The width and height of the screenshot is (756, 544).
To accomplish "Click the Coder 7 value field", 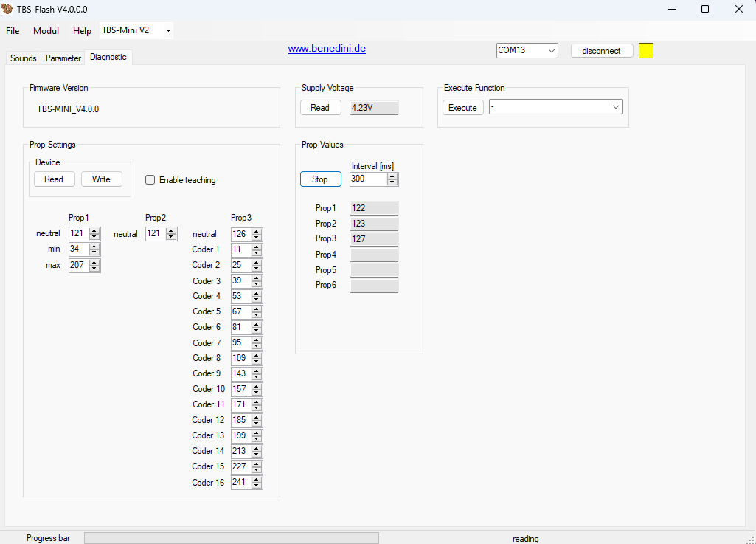I will (241, 342).
